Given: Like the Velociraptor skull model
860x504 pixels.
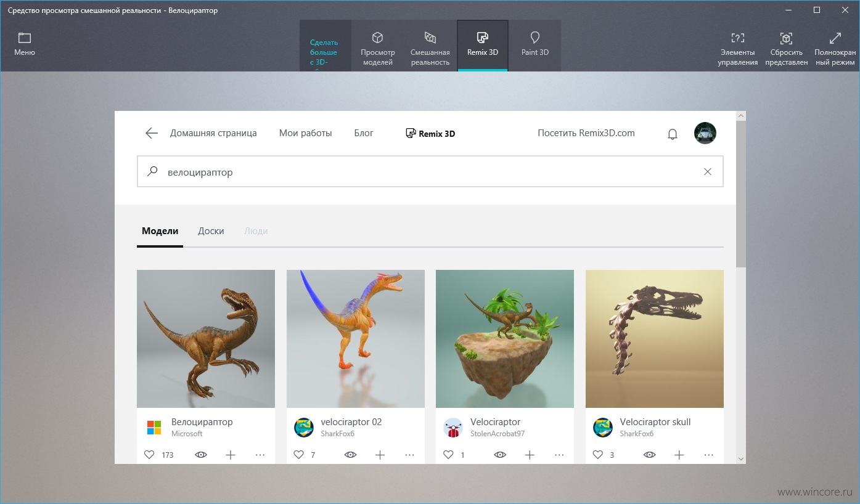Looking at the screenshot, I should [x=597, y=455].
